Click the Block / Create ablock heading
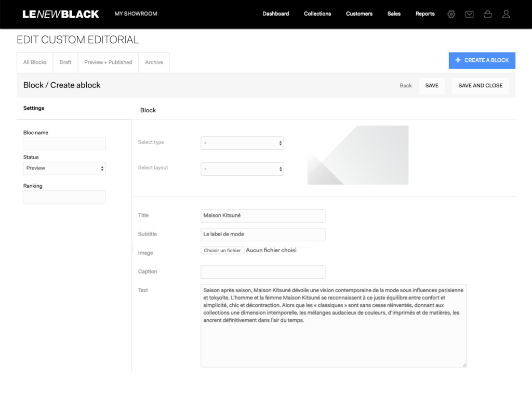Screen dimensions: 532x416 coord(62,85)
